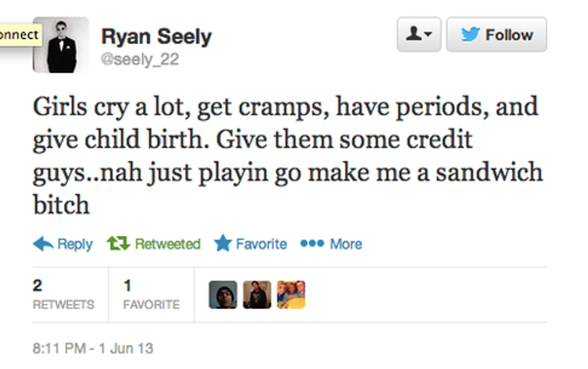Open Ryan Seely's profile picture
The width and height of the screenshot is (588, 369).
pyautogui.click(x=61, y=45)
